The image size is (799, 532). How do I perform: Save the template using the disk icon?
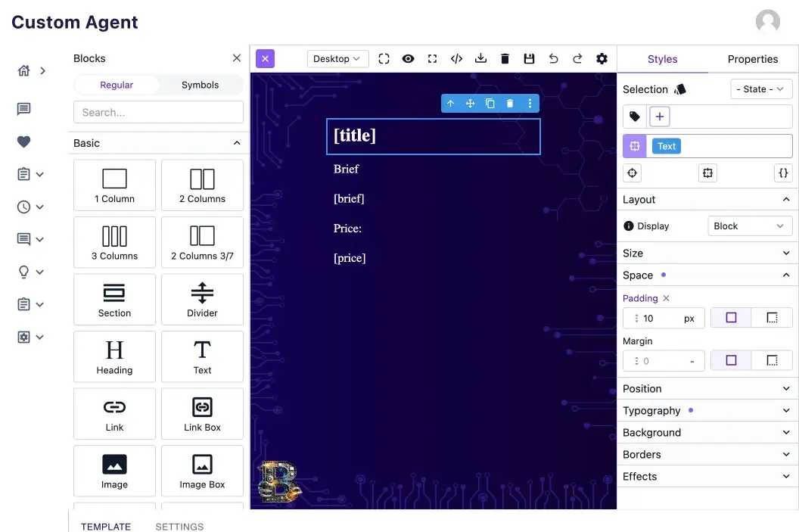tap(529, 58)
